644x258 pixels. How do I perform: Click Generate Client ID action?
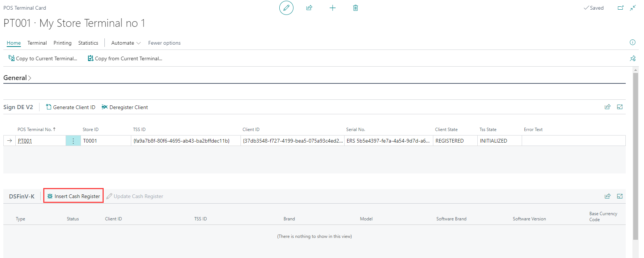click(70, 107)
